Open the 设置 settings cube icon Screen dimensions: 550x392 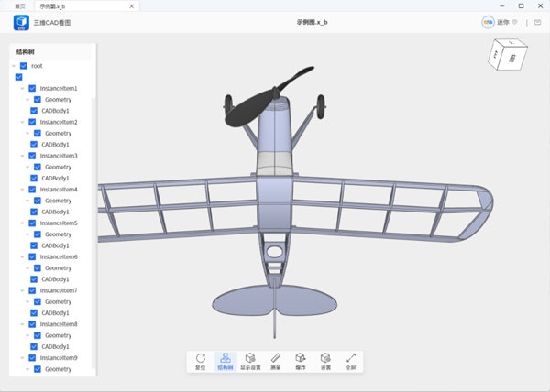coord(325,361)
